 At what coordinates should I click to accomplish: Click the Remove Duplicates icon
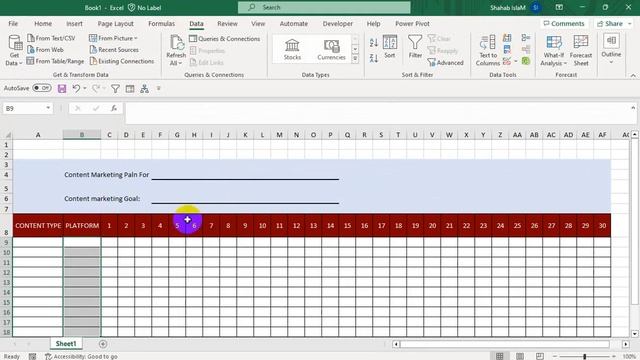[x=507, y=49]
